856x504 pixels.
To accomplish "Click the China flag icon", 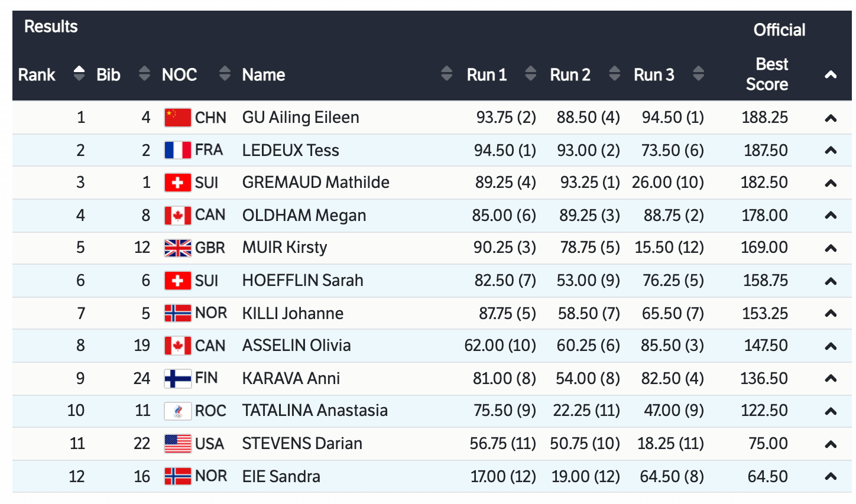I will [177, 118].
